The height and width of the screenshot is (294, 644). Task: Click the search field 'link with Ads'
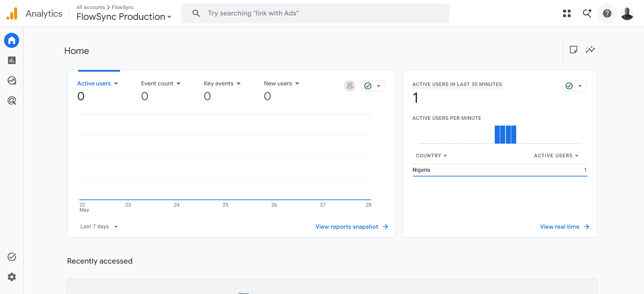click(315, 13)
